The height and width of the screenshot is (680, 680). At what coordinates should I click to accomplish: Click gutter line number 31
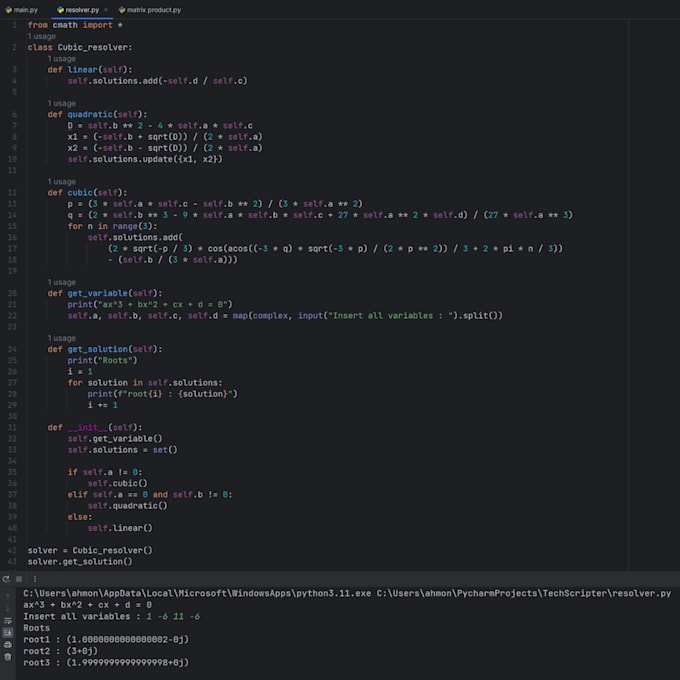(x=12, y=428)
